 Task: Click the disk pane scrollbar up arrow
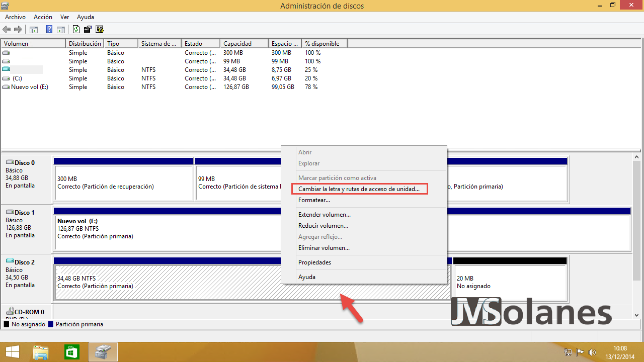637,158
